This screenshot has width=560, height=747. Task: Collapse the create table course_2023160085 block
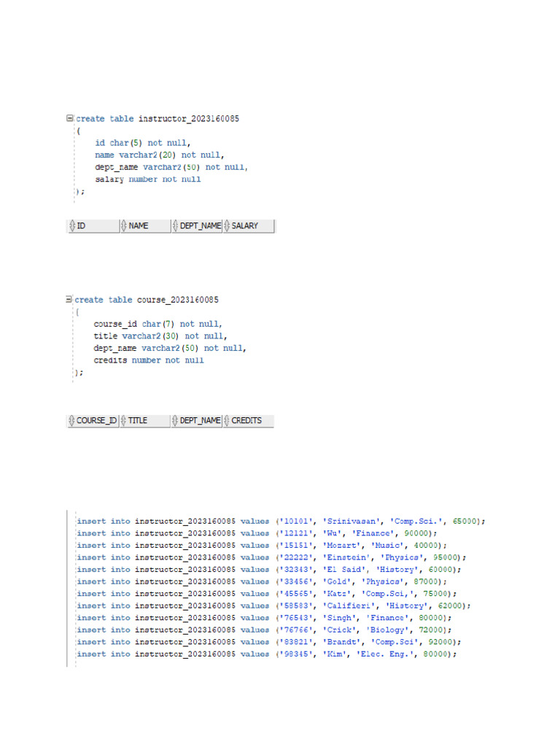point(69,299)
